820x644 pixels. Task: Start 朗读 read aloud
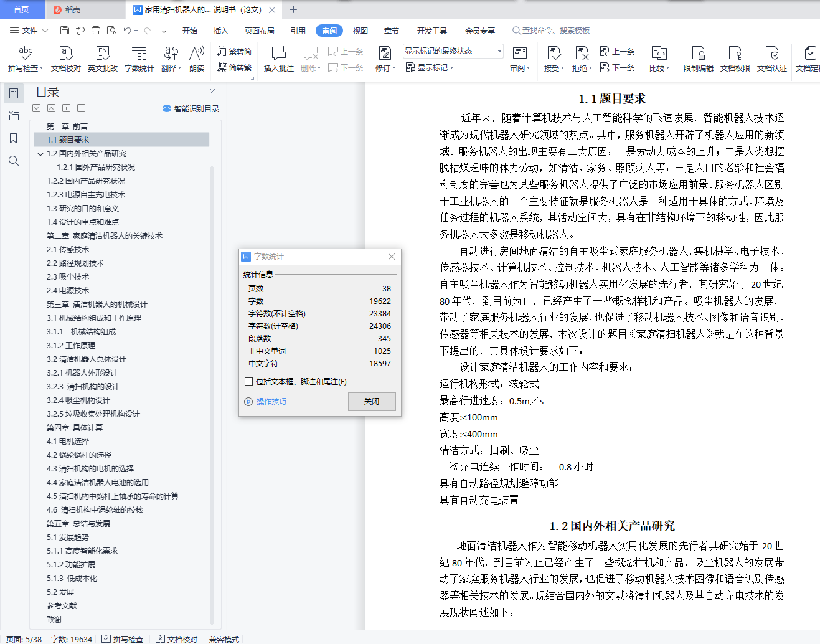[197, 59]
